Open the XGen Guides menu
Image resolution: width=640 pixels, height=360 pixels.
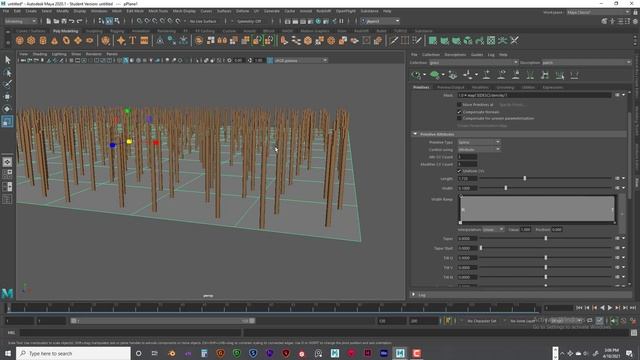click(x=477, y=54)
